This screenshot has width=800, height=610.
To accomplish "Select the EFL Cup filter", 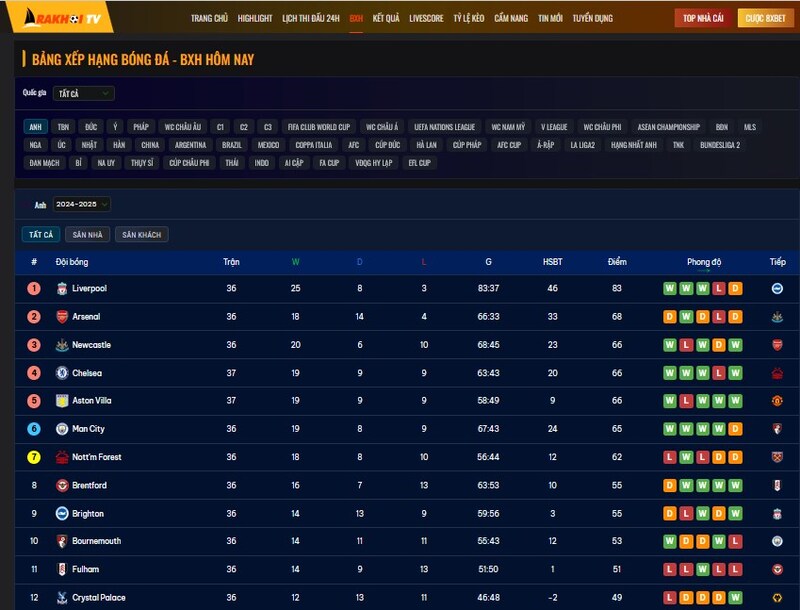I will [x=419, y=163].
